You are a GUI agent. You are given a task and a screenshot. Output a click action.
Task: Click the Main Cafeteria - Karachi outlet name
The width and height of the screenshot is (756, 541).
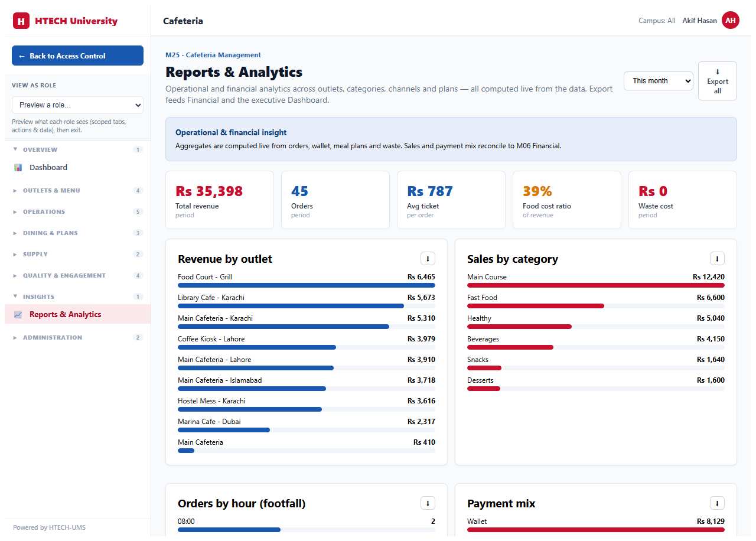click(215, 318)
